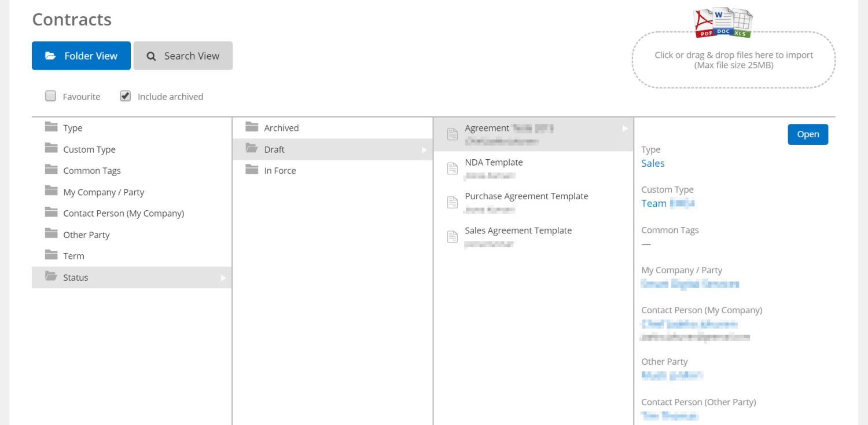Click the In Force folder icon
This screenshot has width=868, height=425.
click(252, 170)
